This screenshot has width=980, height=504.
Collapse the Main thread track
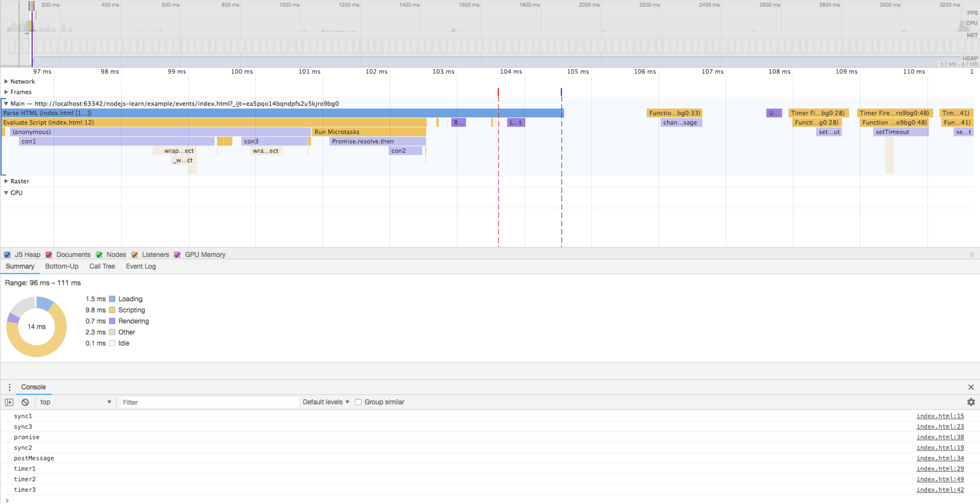tap(6, 104)
